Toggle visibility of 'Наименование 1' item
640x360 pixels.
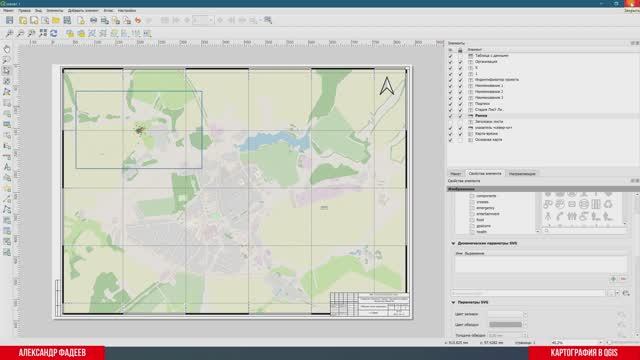[x=451, y=86]
